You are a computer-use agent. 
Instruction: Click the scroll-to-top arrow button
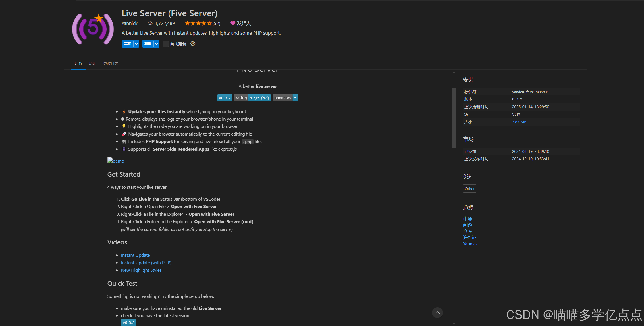point(437,313)
